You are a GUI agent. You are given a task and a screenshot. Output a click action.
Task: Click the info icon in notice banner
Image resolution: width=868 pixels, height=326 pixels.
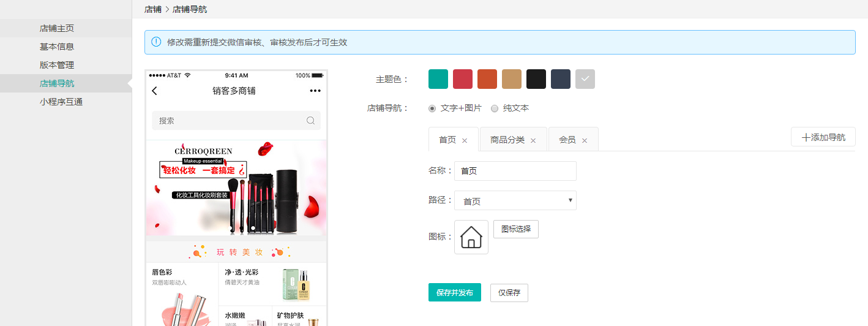click(x=156, y=42)
